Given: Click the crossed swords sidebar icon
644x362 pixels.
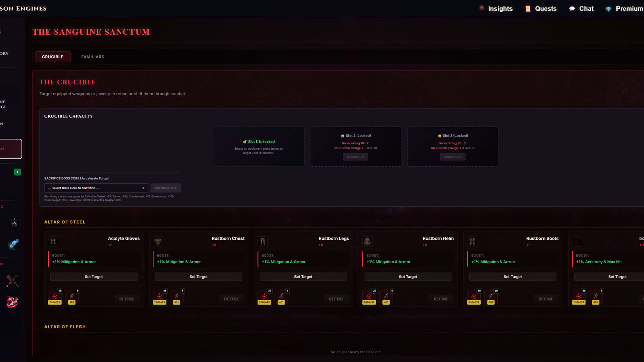Looking at the screenshot, I should (x=12, y=281).
